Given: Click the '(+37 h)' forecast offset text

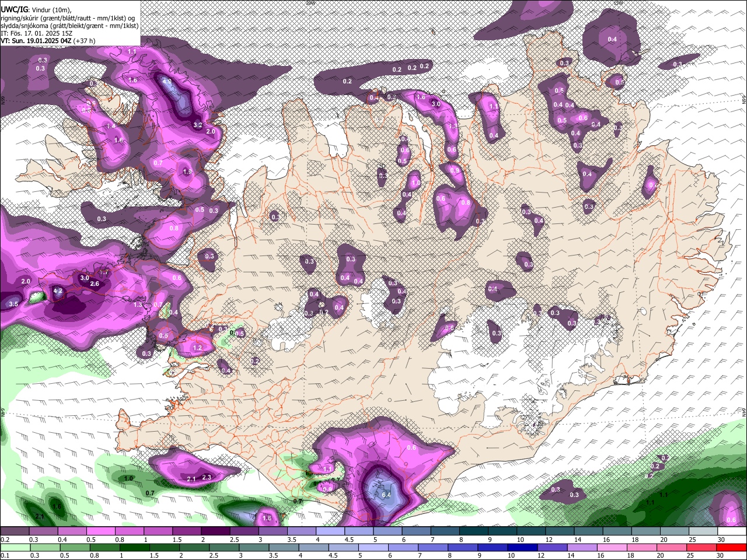Looking at the screenshot, I should coord(85,41).
